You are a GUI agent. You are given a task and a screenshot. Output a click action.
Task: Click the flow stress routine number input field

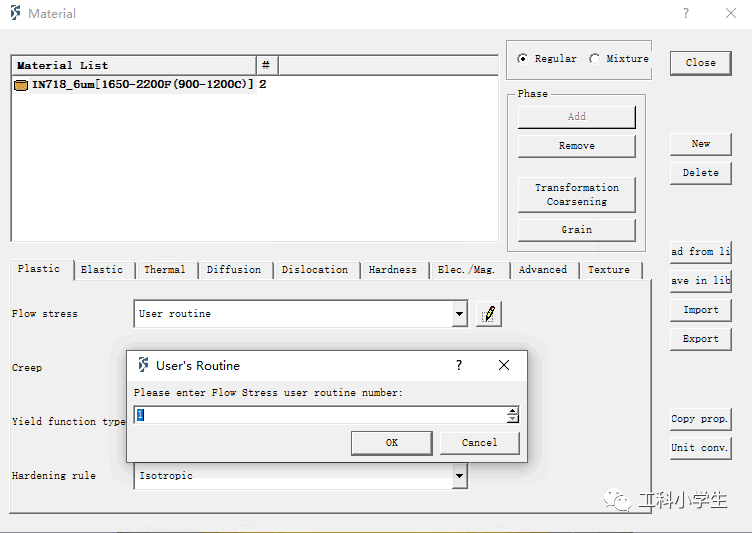(320, 415)
